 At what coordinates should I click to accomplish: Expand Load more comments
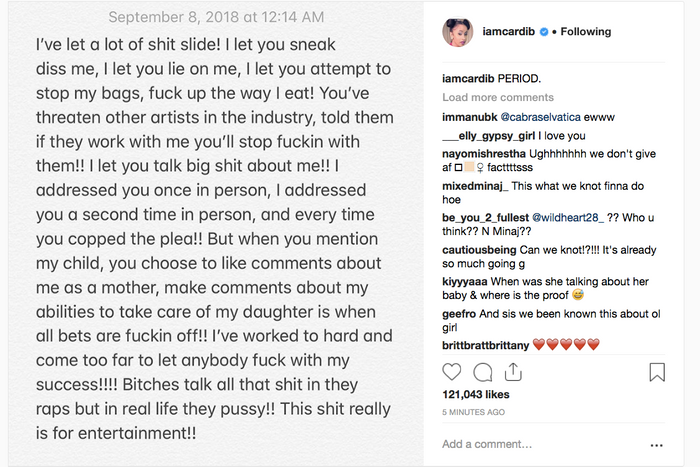click(x=498, y=98)
